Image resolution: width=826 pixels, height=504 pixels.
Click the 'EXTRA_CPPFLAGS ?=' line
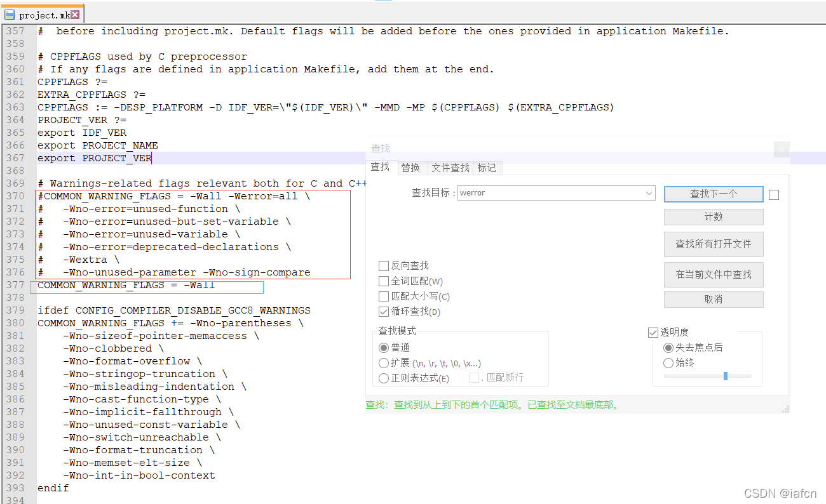pos(91,95)
